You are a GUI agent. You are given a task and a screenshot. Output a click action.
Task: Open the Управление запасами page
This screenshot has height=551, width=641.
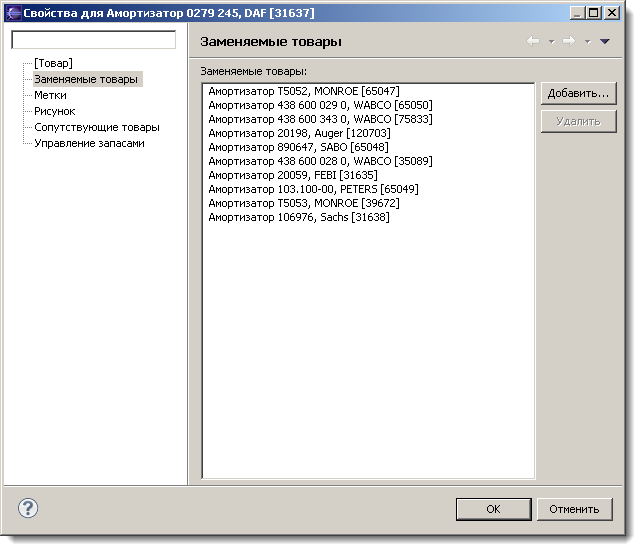coord(90,143)
